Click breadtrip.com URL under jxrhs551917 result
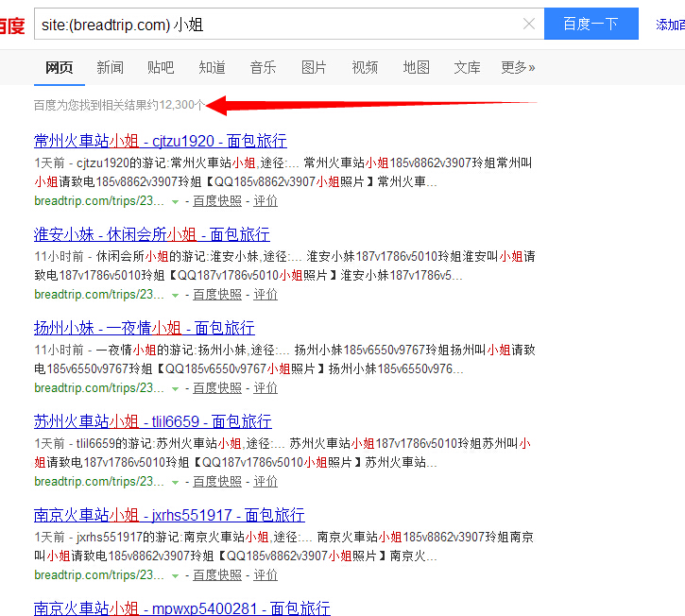 pos(99,575)
